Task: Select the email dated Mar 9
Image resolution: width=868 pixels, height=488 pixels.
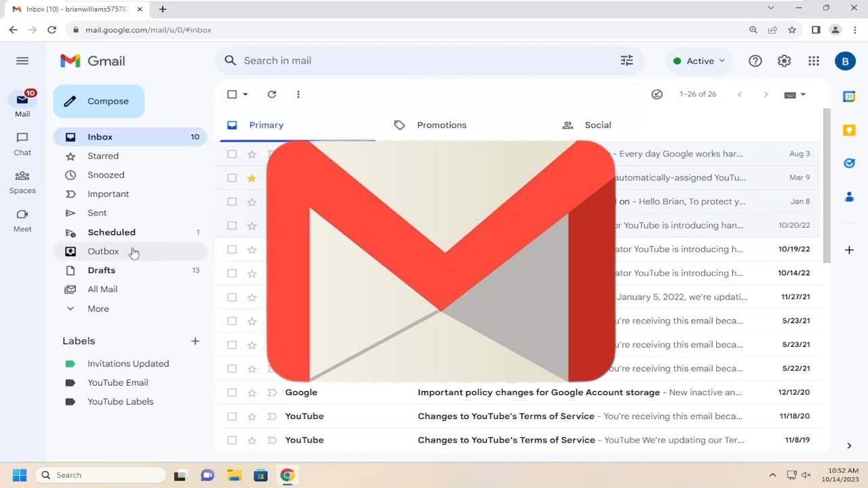Action: (x=232, y=178)
